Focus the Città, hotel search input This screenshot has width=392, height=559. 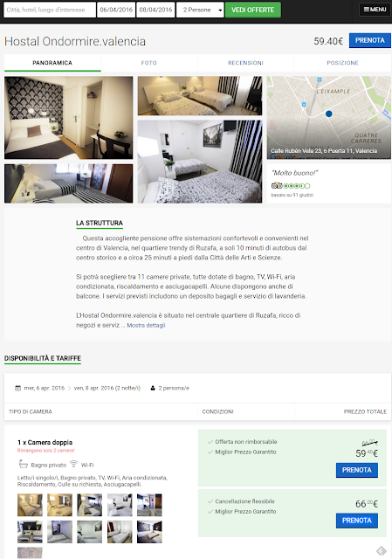50,10
